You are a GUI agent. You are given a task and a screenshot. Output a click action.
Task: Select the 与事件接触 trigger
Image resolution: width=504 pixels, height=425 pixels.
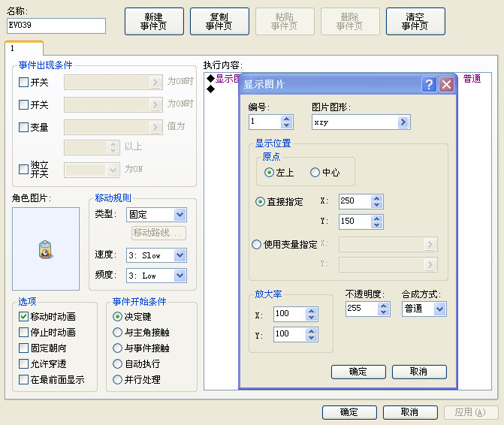[118, 348]
